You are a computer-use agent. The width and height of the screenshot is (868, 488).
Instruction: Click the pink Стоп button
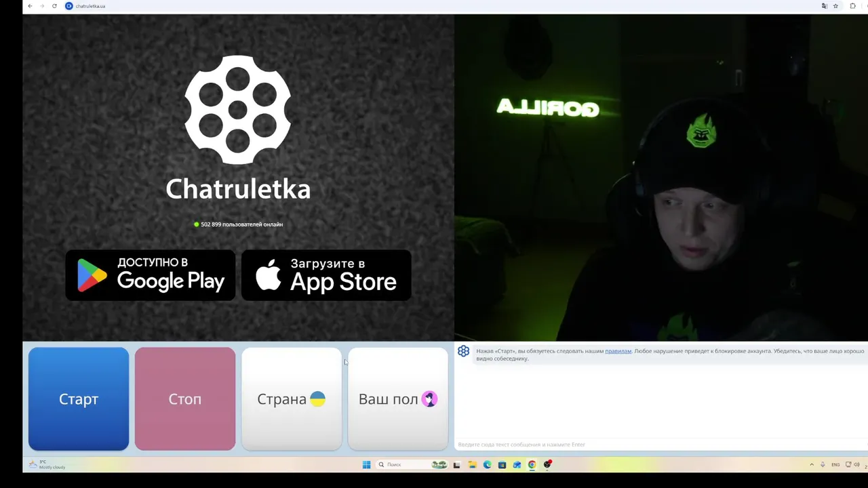pyautogui.click(x=185, y=399)
